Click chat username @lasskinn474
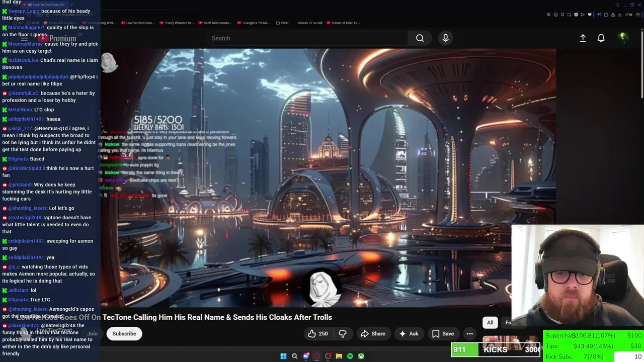This screenshot has width=644, height=362. pos(24,325)
